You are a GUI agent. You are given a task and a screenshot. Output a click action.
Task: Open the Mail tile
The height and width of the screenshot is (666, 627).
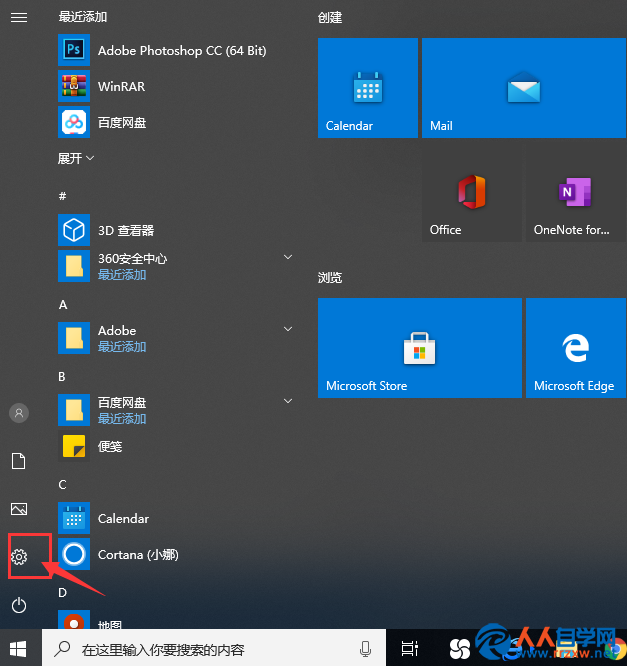pyautogui.click(x=524, y=88)
